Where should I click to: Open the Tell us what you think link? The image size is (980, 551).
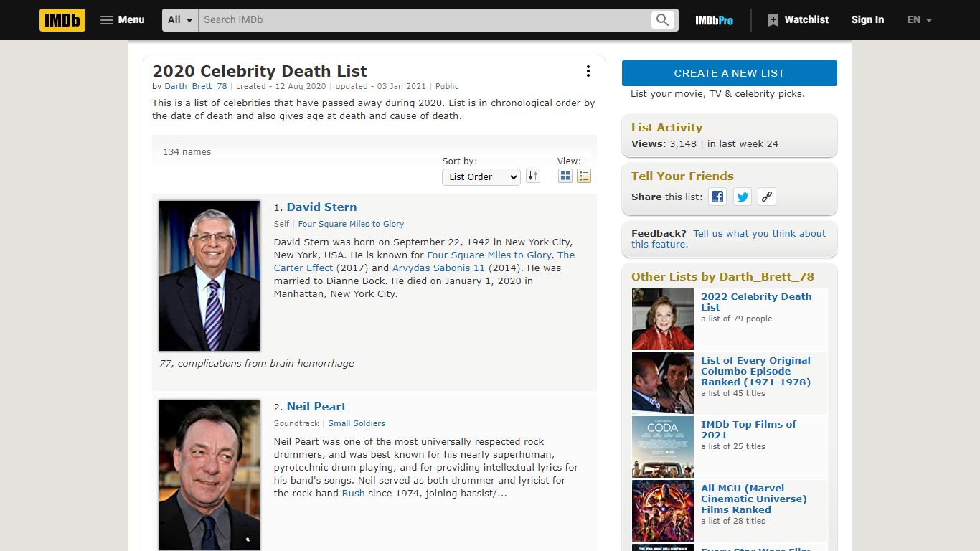pyautogui.click(x=728, y=239)
